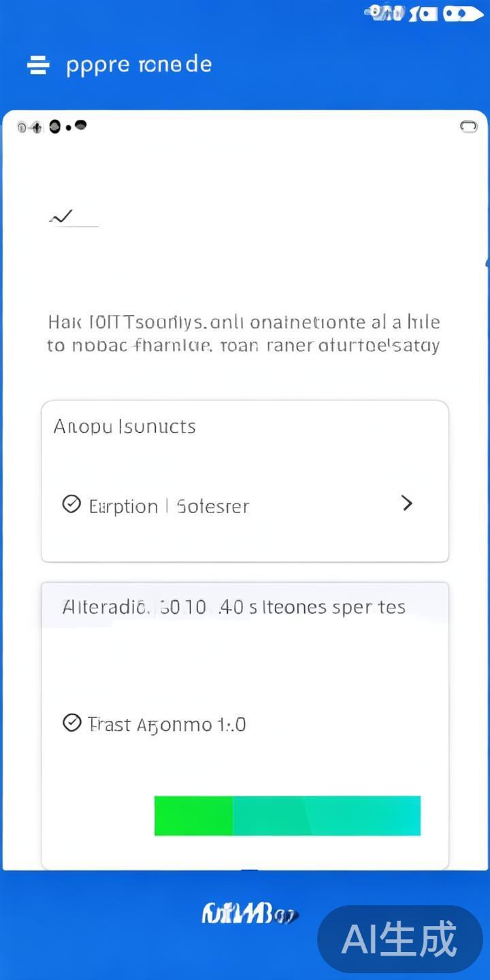The image size is (490, 980).
Task: Click the small dot icons at card top-left
Action: coord(52,127)
